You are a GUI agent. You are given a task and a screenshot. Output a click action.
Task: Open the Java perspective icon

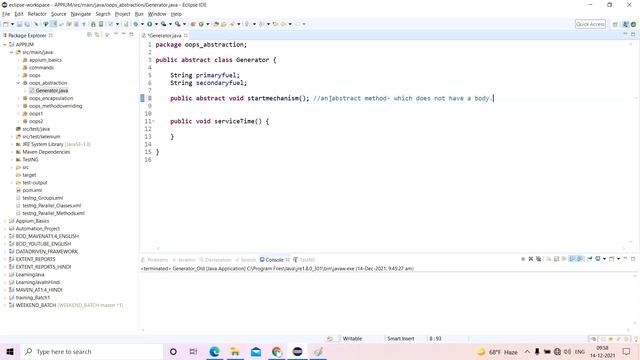[x=625, y=24]
